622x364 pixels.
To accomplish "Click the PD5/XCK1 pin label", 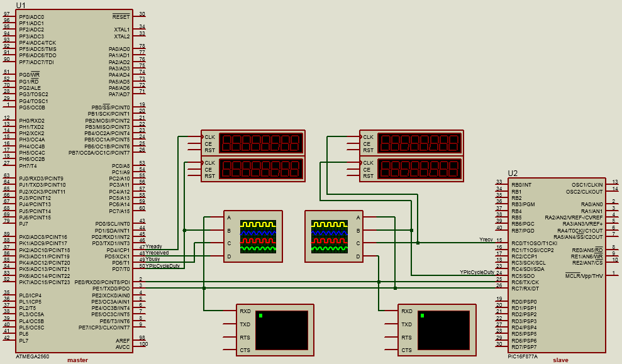I will point(117,256).
